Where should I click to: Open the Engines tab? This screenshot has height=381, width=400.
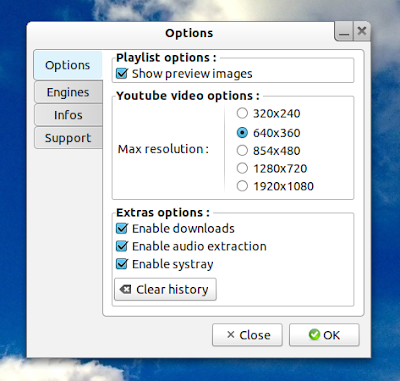click(68, 92)
